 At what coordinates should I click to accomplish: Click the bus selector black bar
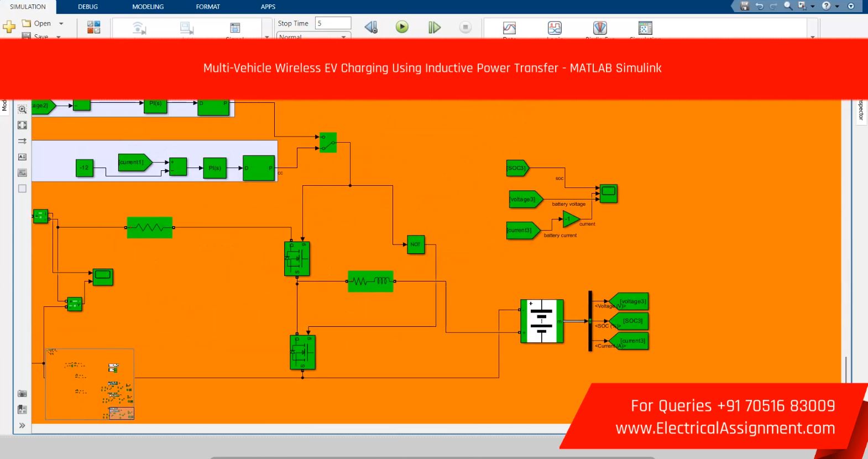click(590, 321)
